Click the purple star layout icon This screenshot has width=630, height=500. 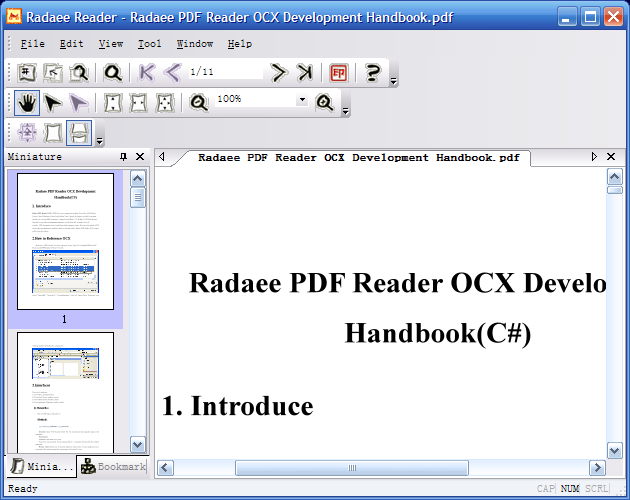point(27,133)
